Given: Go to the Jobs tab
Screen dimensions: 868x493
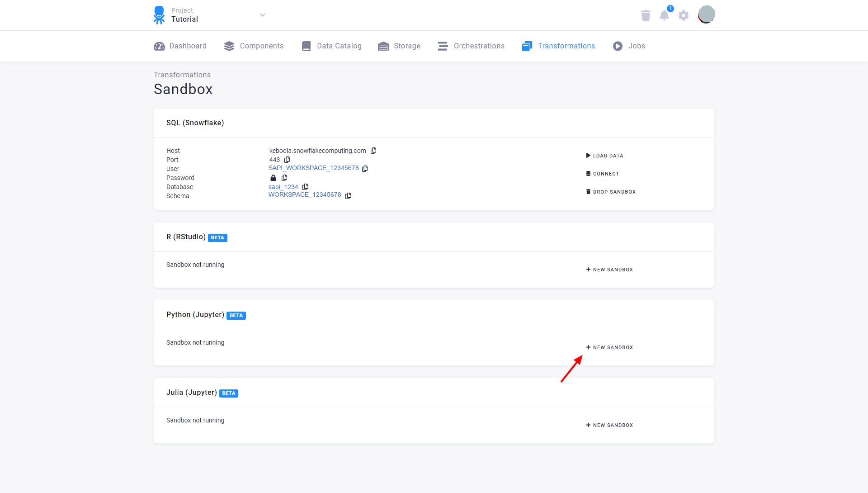Looking at the screenshot, I should (x=629, y=46).
